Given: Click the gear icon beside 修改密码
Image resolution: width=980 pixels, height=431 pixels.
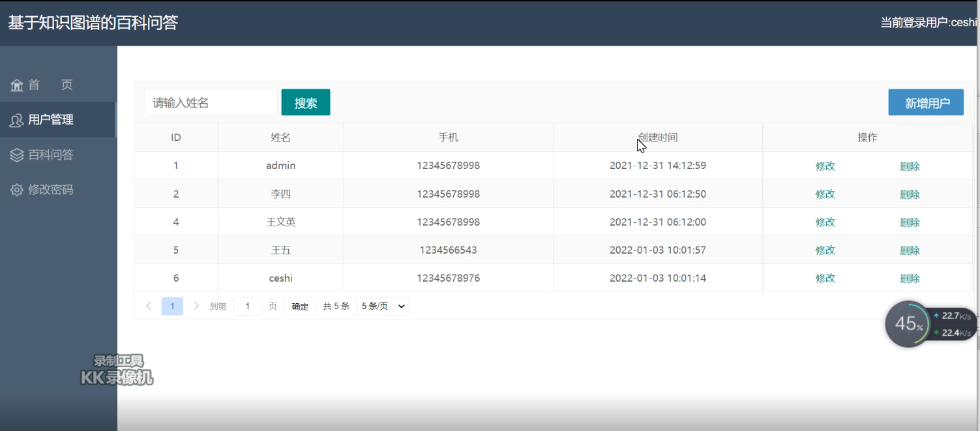Looking at the screenshot, I should [17, 190].
